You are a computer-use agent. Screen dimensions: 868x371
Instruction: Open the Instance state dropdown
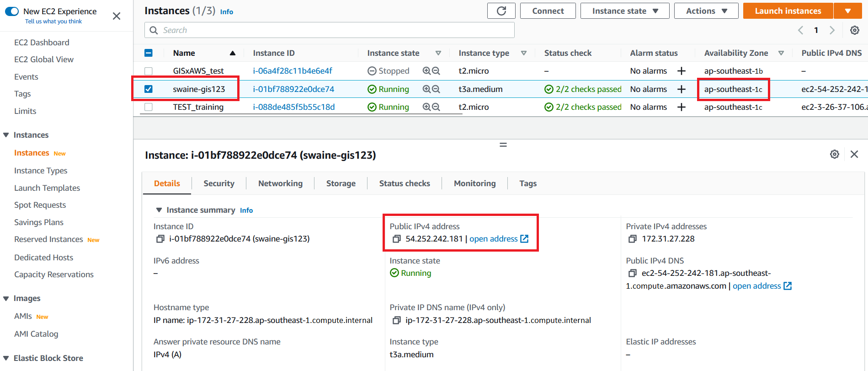click(x=625, y=11)
